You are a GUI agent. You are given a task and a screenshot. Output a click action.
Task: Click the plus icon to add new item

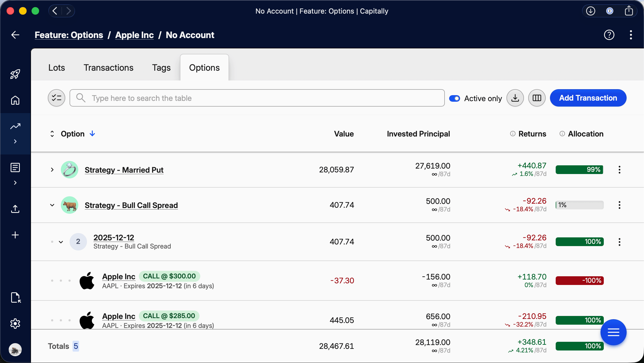tap(15, 235)
